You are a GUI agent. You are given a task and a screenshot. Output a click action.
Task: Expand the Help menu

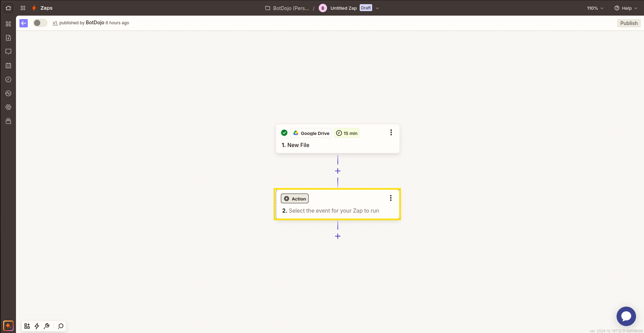tap(626, 8)
